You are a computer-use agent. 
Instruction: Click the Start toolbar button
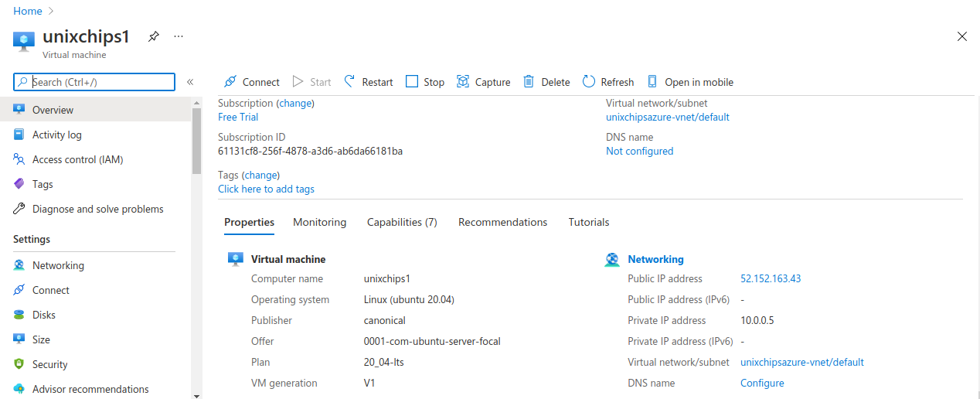(x=311, y=82)
